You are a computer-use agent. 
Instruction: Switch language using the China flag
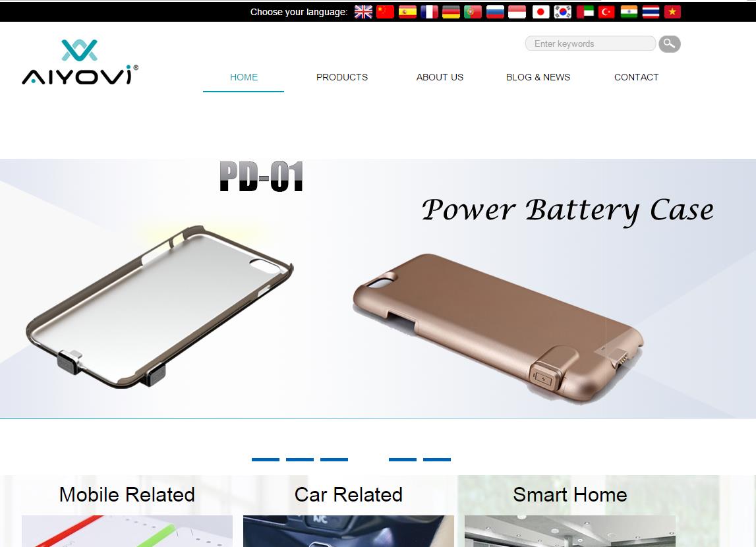click(x=385, y=12)
